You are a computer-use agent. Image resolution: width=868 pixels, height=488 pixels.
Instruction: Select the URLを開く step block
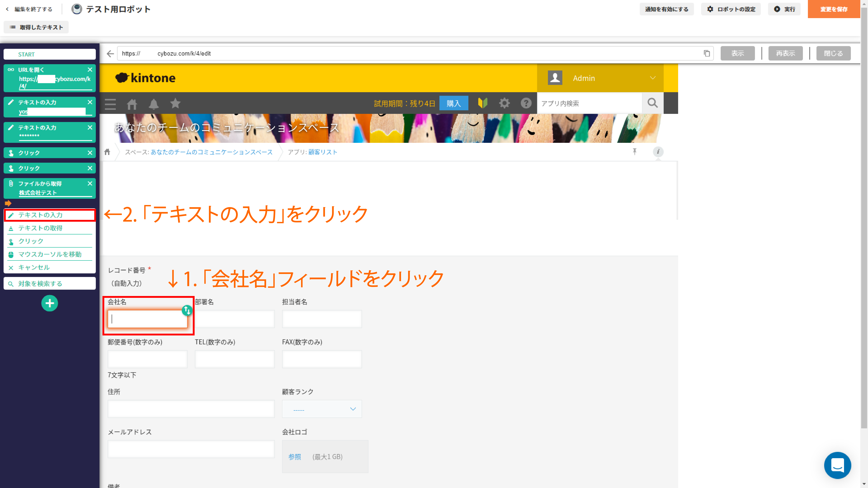50,78
